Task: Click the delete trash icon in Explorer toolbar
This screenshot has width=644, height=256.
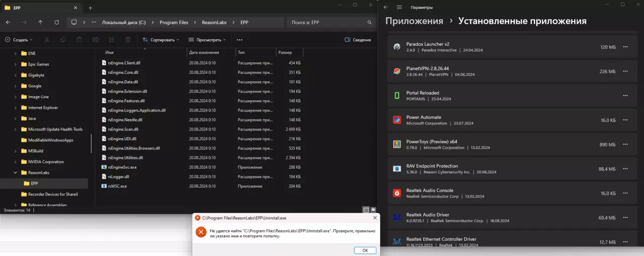Action: tap(128, 40)
